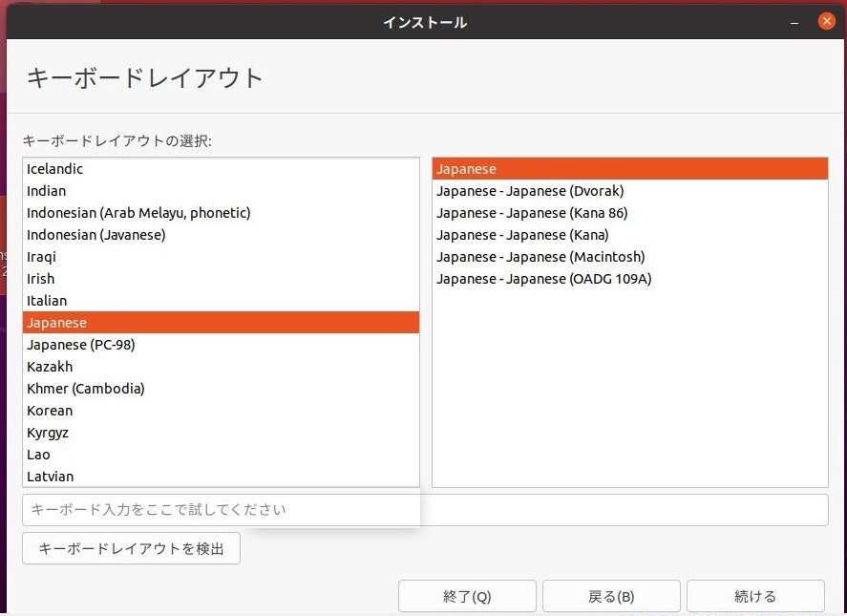The height and width of the screenshot is (616, 847).
Task: Select Japanese (PC-98) layout
Action: (221, 345)
